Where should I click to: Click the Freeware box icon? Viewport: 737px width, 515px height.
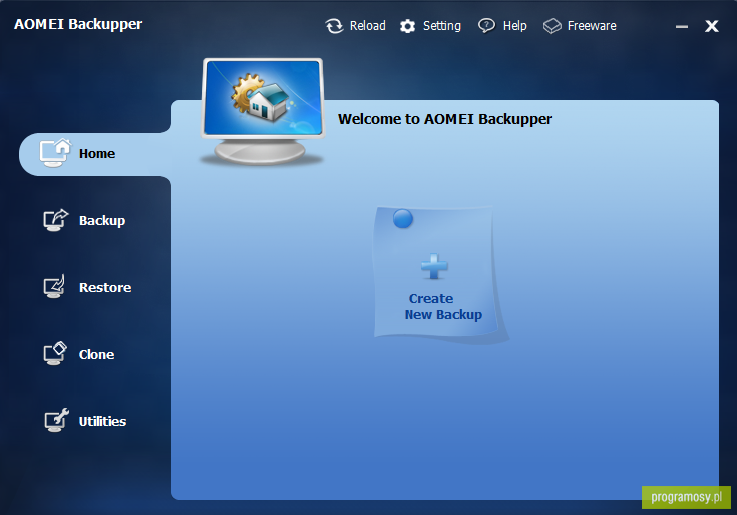tap(552, 26)
